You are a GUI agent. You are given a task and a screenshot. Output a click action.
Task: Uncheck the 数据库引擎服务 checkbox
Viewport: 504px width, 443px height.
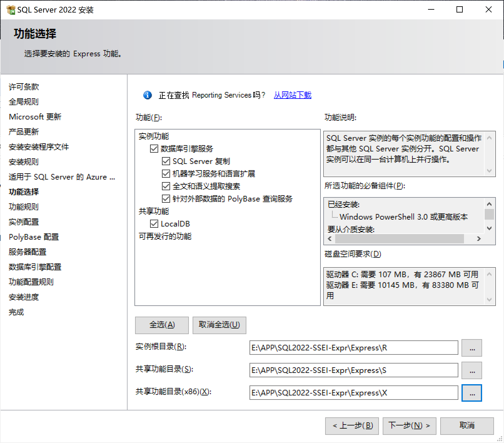pos(154,149)
